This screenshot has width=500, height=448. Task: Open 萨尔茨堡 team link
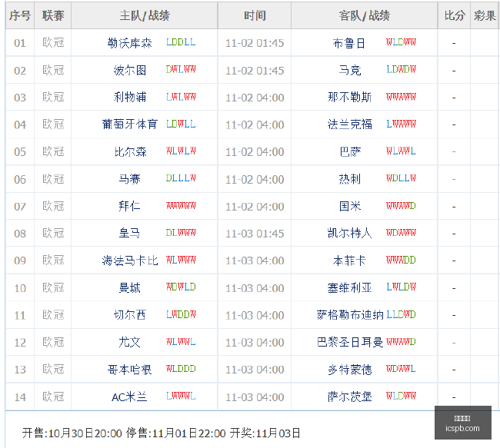pyautogui.click(x=349, y=397)
